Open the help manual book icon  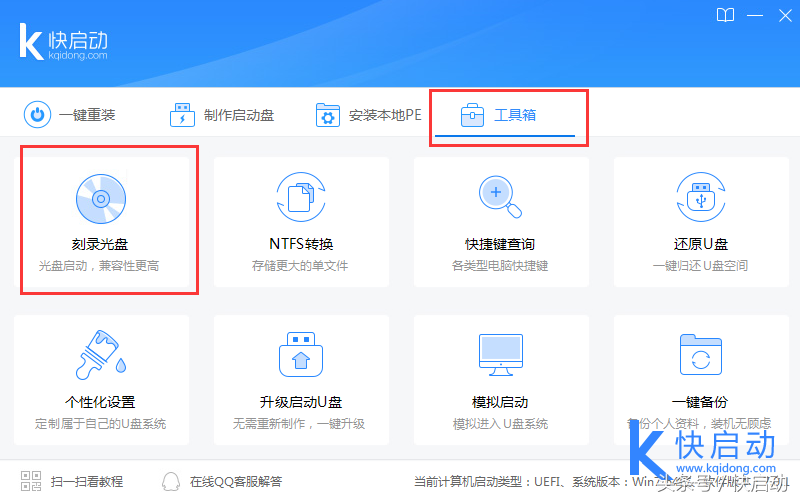(x=725, y=15)
